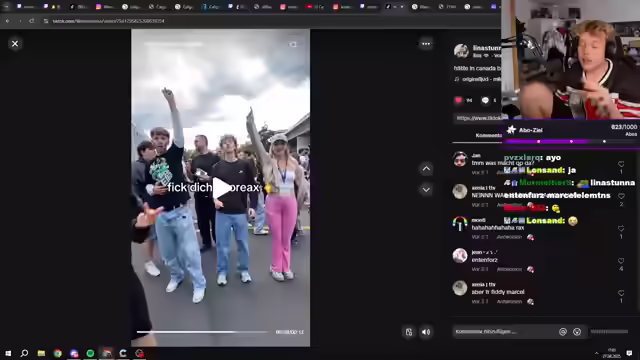Switch to the first TikTok browser tab
This screenshot has width=640, height=360.
(78, 7)
